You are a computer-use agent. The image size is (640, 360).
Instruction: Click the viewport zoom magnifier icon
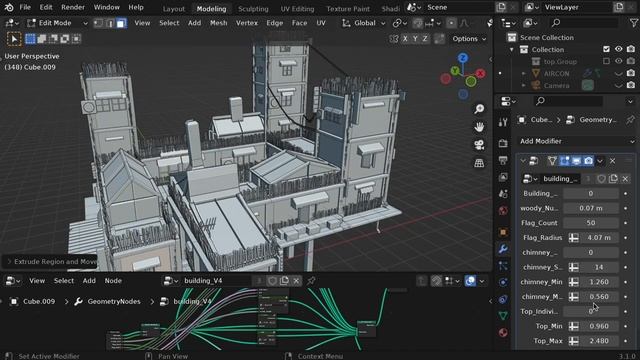click(x=479, y=109)
